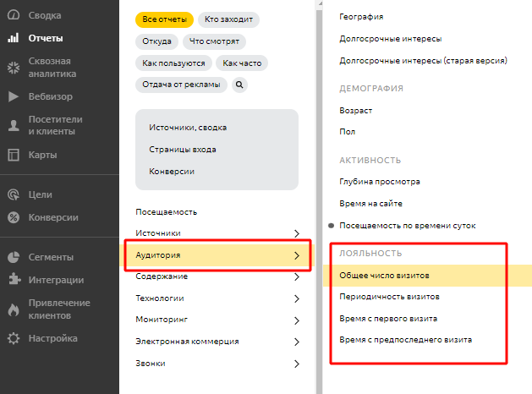Click the Сводка grid icon in sidebar

[14, 17]
